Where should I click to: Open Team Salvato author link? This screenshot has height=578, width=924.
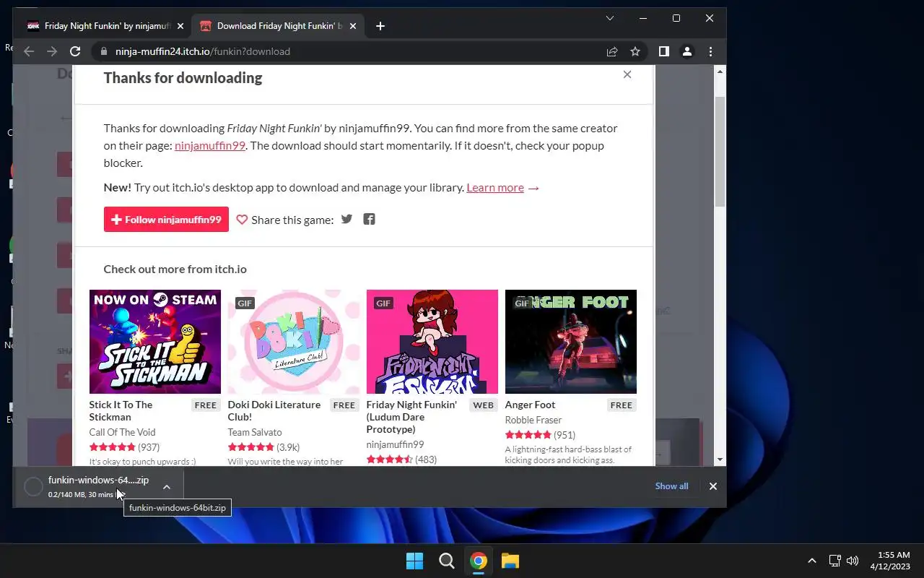pyautogui.click(x=255, y=432)
